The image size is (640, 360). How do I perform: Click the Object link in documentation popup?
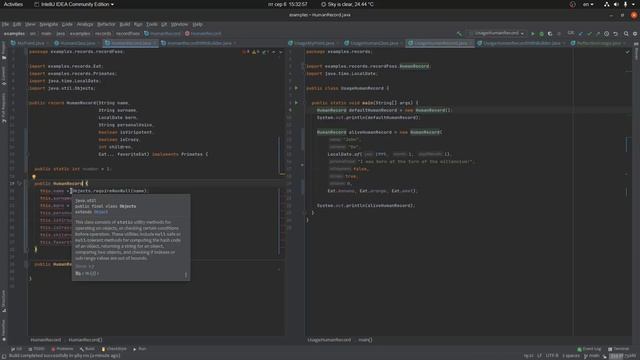tap(101, 212)
